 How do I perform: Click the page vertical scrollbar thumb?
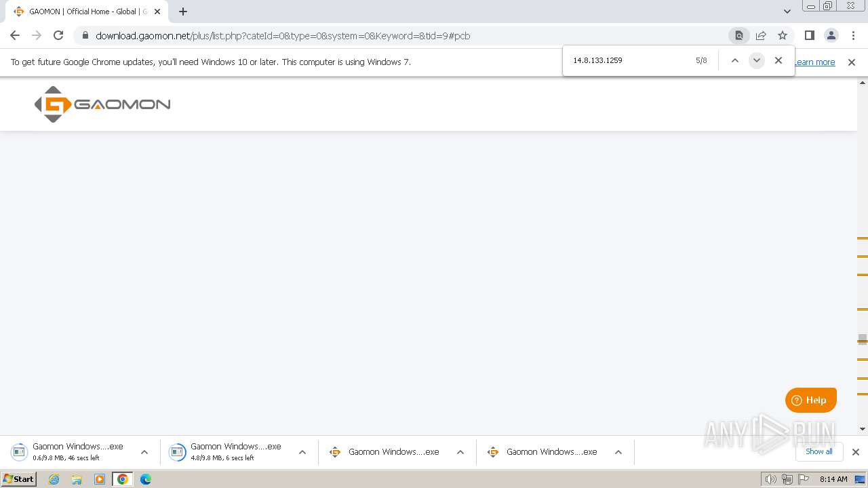coord(863,340)
